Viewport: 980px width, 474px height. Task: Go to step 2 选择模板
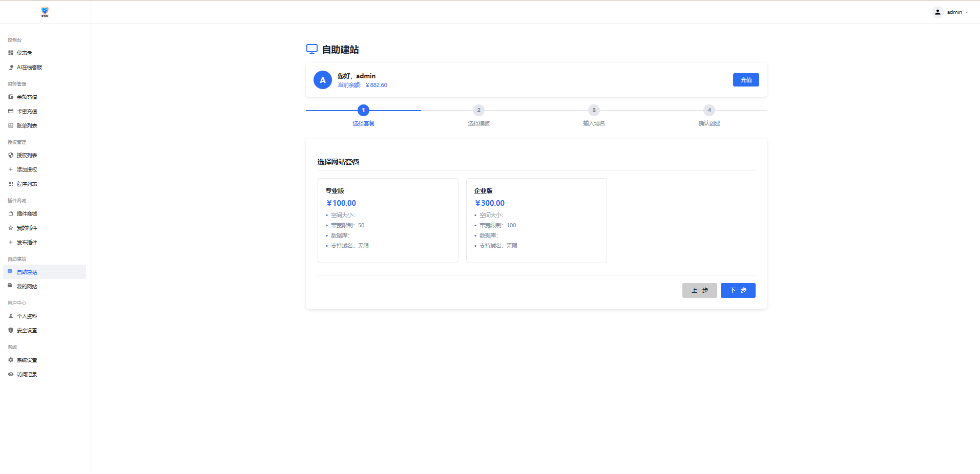[478, 111]
